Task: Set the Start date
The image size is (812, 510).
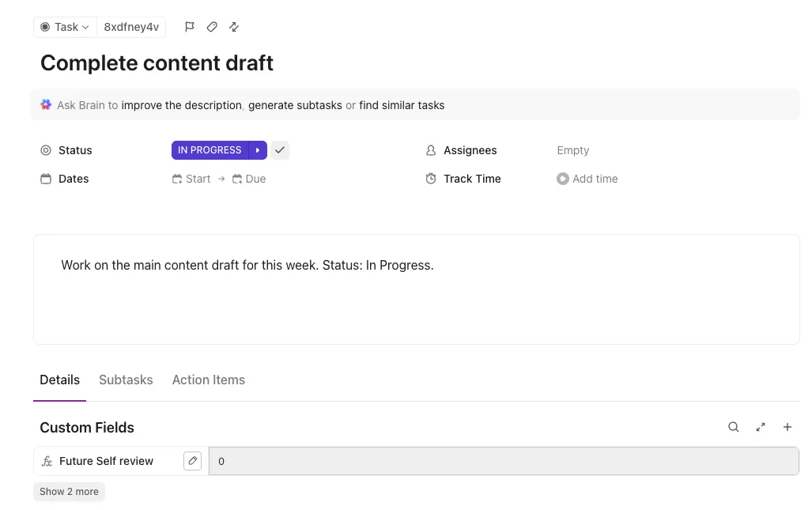Action: point(191,179)
